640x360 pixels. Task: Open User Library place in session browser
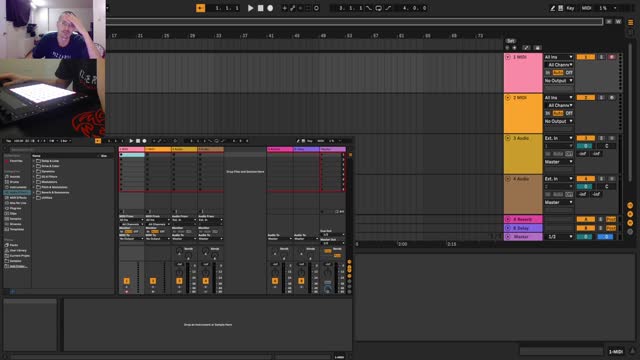point(18,250)
